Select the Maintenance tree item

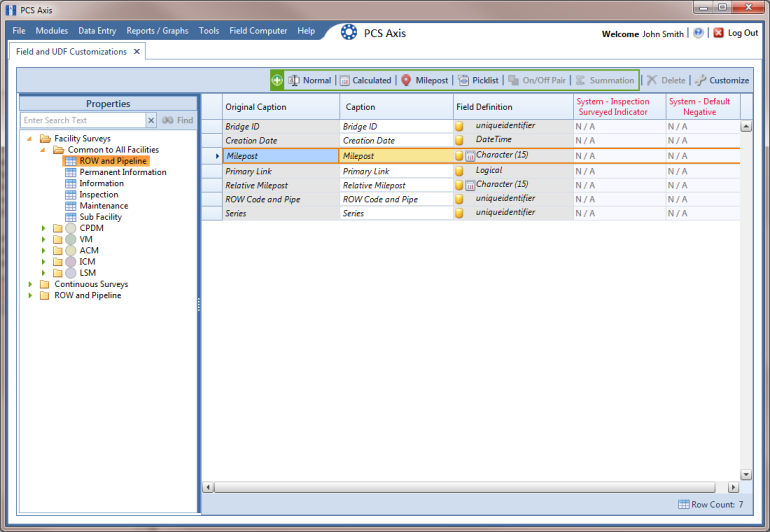[x=104, y=206]
